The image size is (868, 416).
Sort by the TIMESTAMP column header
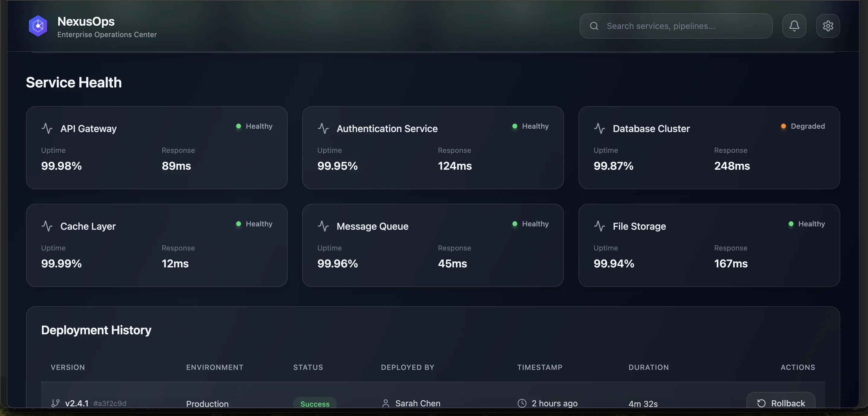coord(540,367)
